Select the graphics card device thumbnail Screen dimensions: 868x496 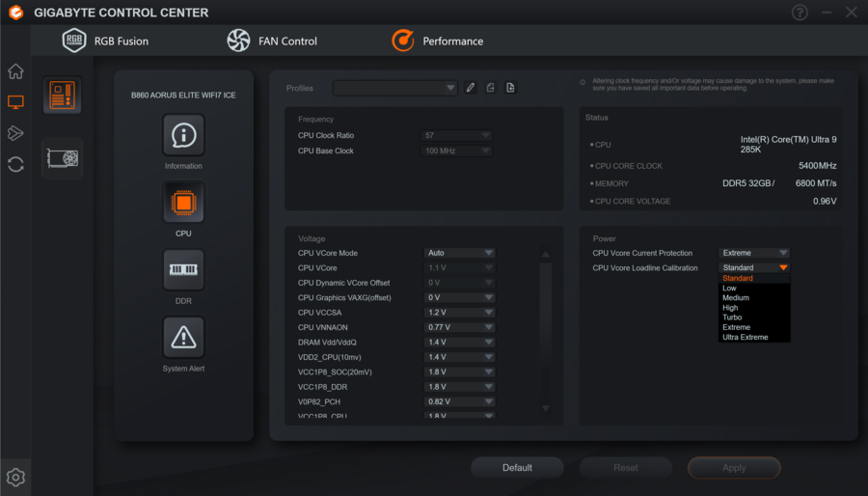[x=62, y=158]
